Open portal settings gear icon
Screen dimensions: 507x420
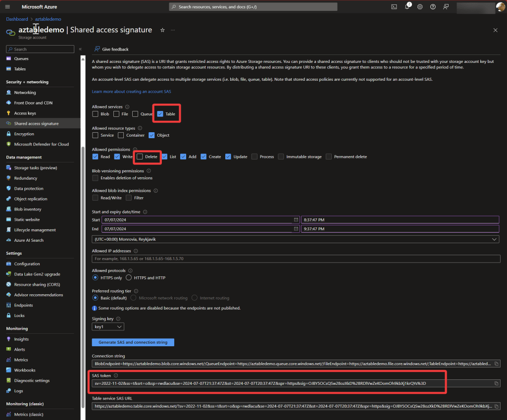click(x=420, y=7)
